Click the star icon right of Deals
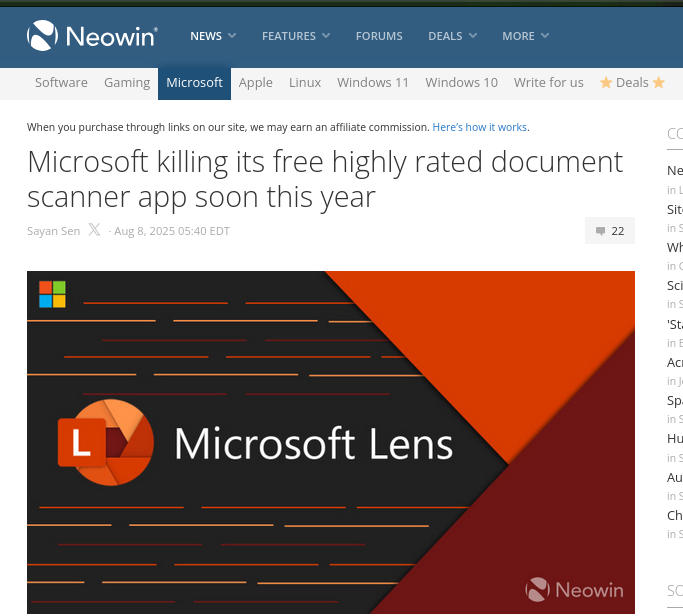This screenshot has height=616, width=683. 659,82
